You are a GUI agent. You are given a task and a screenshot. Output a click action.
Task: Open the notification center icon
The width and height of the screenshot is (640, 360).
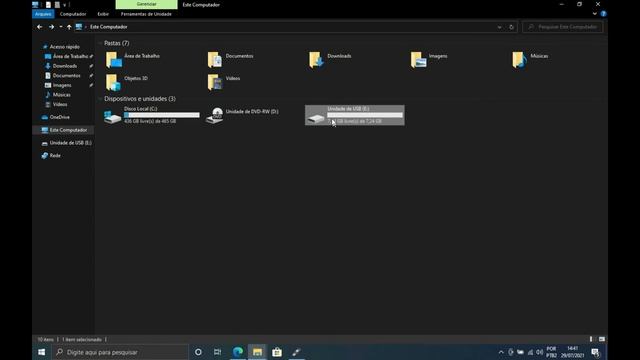click(x=595, y=352)
